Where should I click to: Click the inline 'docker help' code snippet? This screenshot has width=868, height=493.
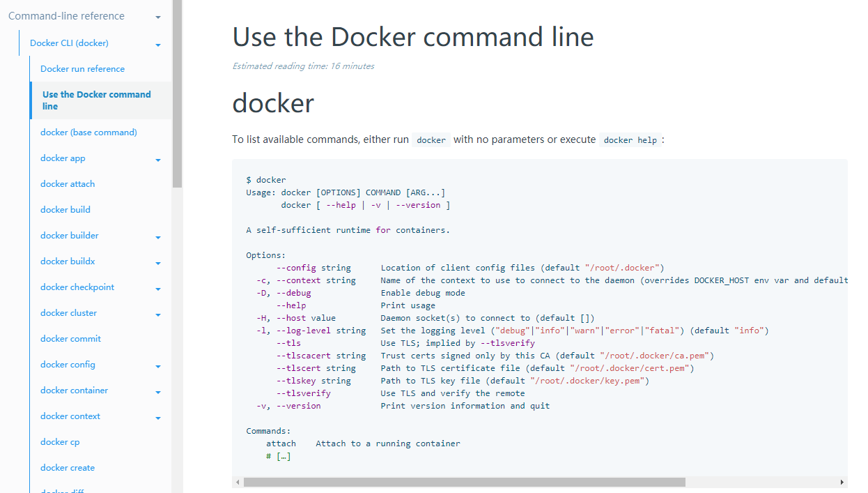[630, 140]
